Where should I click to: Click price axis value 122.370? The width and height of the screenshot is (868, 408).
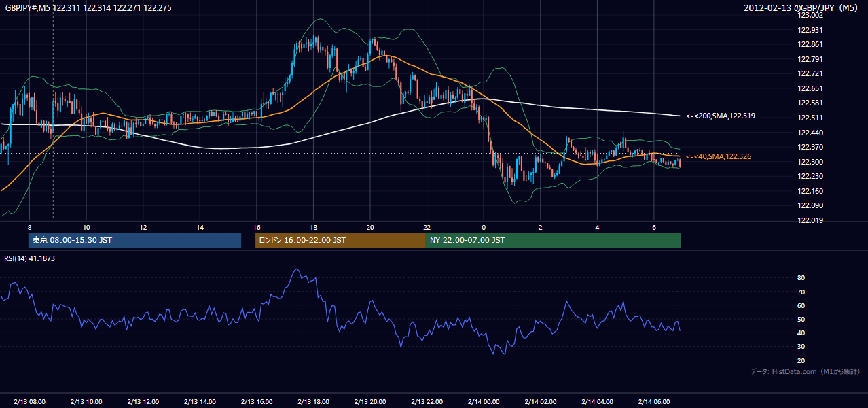(x=810, y=147)
